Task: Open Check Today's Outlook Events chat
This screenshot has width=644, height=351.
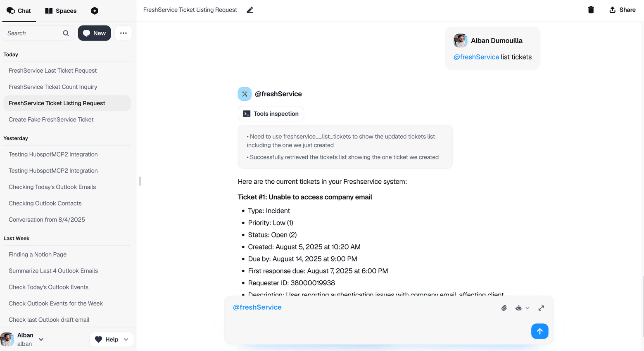Action: pyautogui.click(x=67, y=287)
